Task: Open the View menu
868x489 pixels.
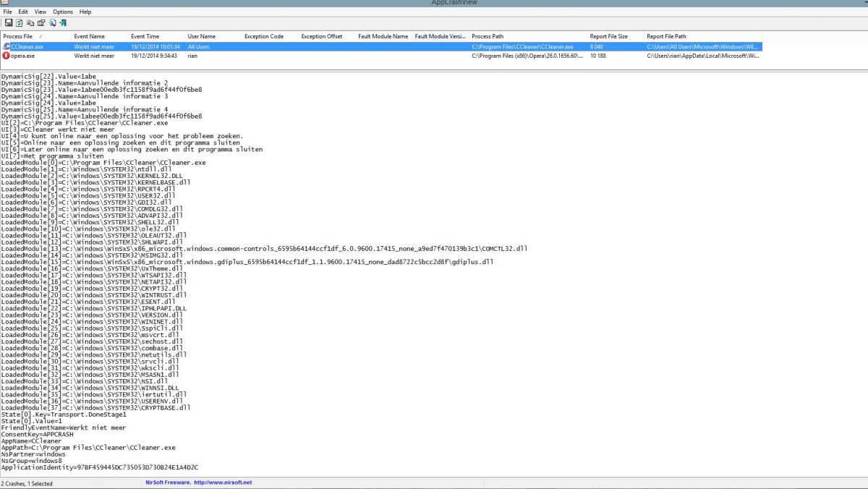Action: click(x=41, y=12)
